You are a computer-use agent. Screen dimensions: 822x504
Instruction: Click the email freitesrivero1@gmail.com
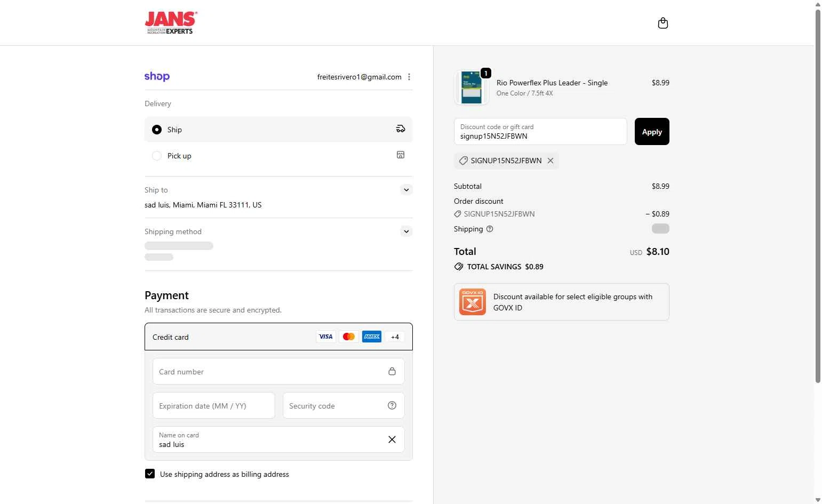pyautogui.click(x=360, y=77)
